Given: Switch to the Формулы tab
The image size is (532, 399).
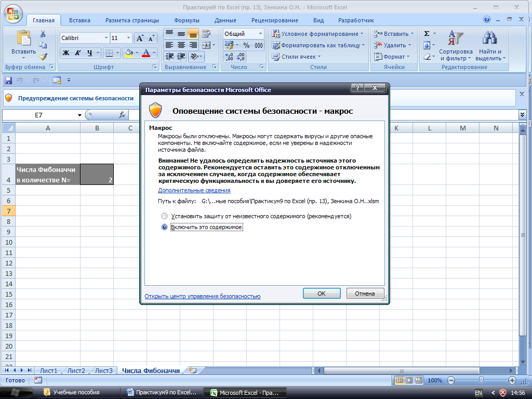Looking at the screenshot, I should click(187, 20).
